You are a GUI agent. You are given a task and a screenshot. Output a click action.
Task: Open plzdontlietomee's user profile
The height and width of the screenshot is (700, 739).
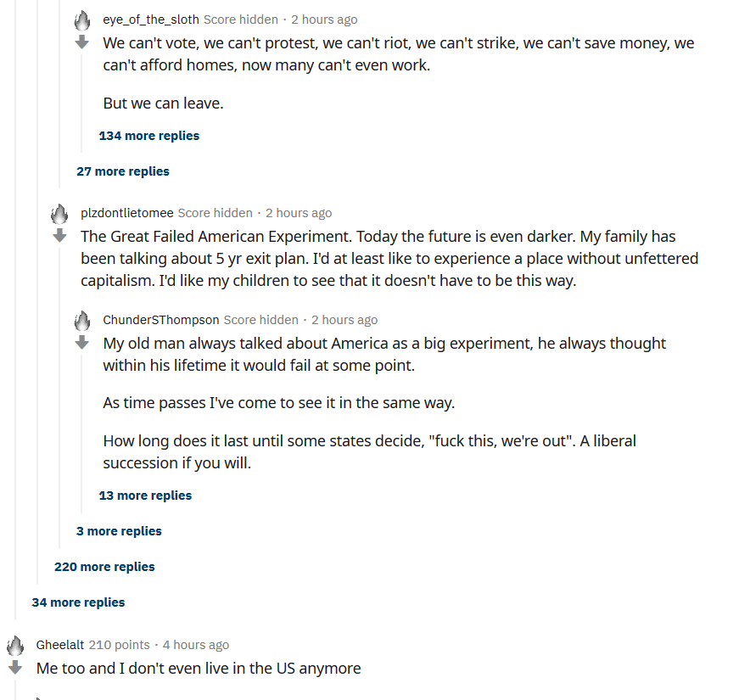(126, 213)
